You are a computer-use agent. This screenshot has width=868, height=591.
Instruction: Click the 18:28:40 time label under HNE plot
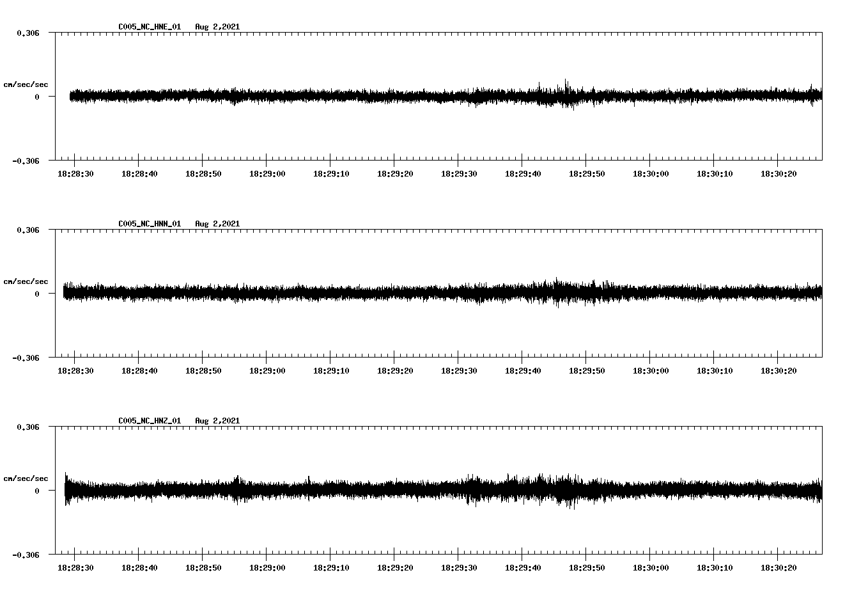(139, 173)
